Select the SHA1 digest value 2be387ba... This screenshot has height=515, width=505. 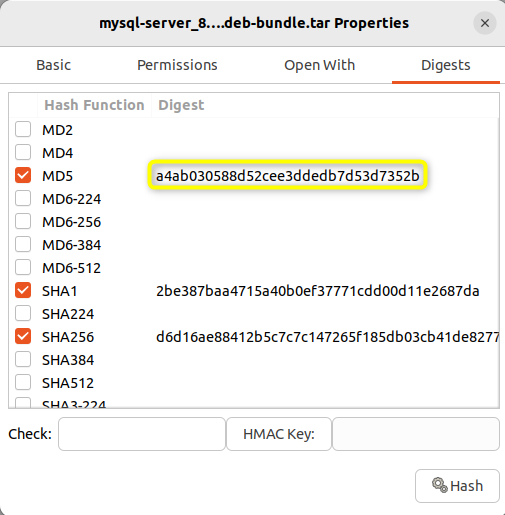[x=318, y=291]
